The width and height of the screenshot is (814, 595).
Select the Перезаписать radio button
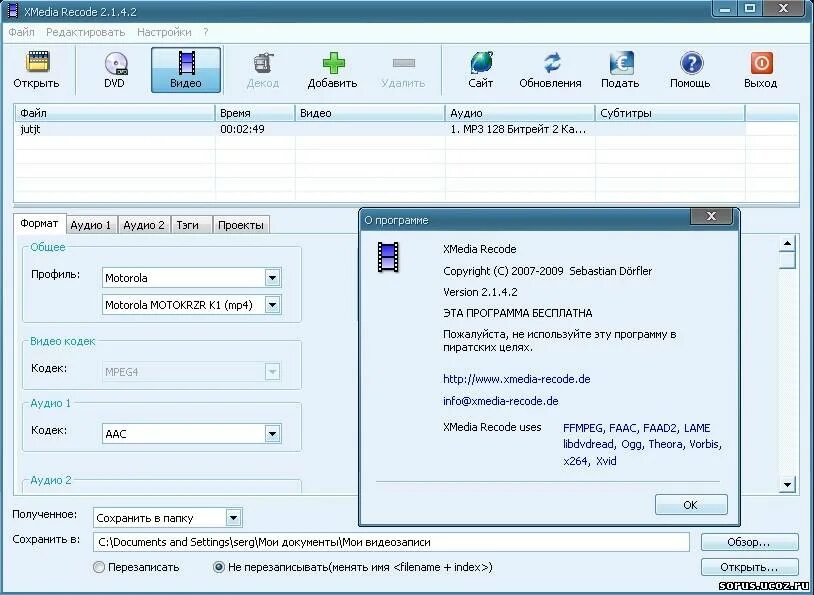(99, 567)
